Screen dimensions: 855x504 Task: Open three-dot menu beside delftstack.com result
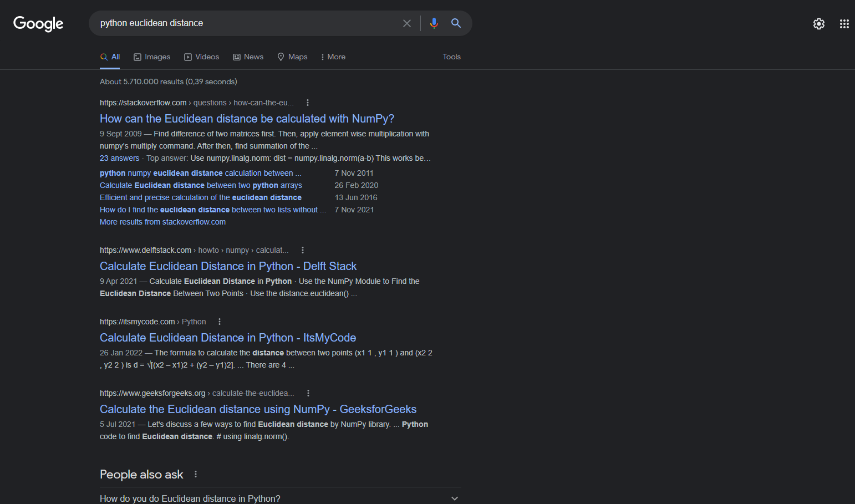[x=303, y=250]
